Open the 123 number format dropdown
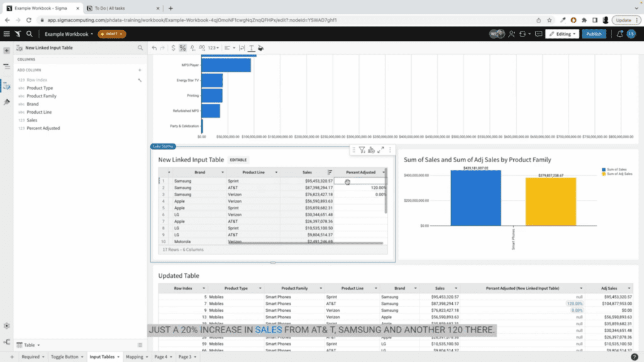Viewport: 644px width, 362px height. tap(213, 48)
